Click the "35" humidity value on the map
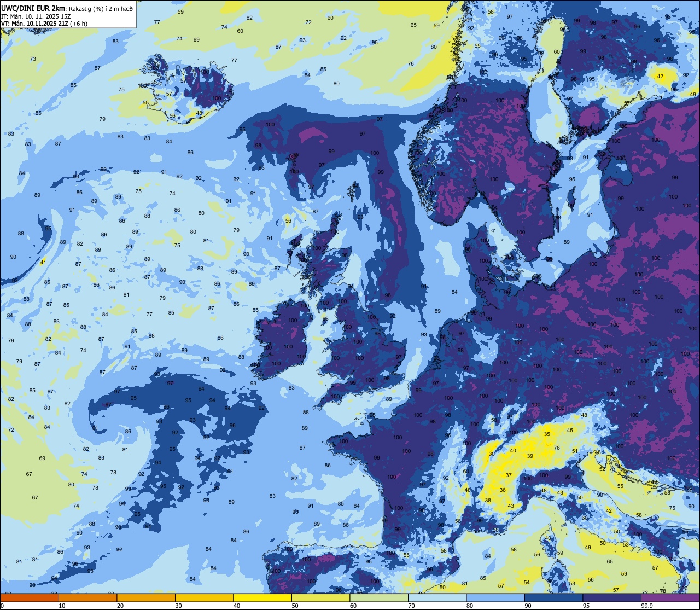The image size is (700, 610). point(547,434)
